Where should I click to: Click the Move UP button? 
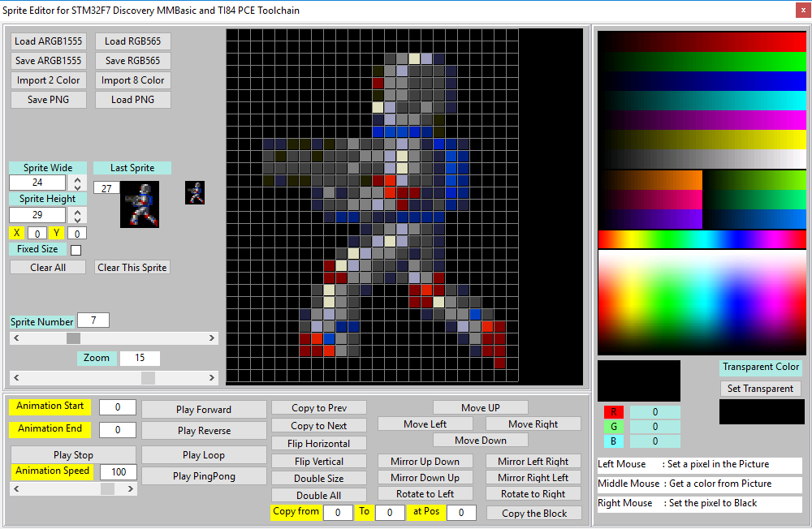481,408
